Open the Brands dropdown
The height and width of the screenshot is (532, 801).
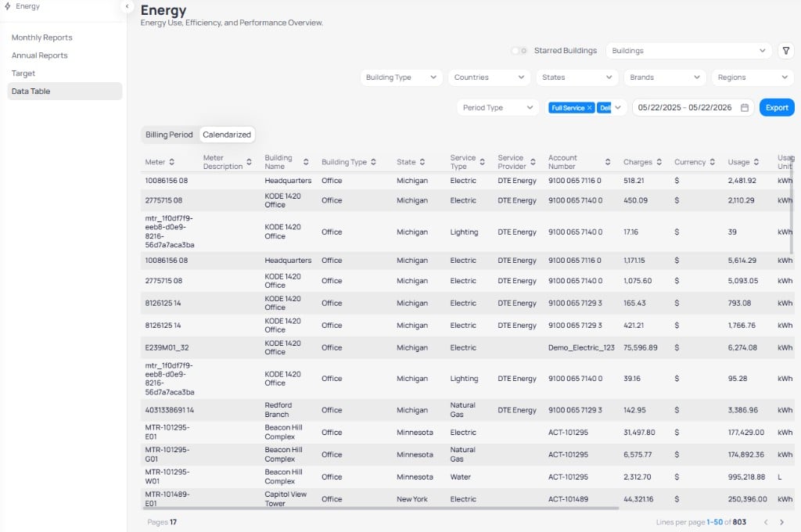tap(665, 77)
